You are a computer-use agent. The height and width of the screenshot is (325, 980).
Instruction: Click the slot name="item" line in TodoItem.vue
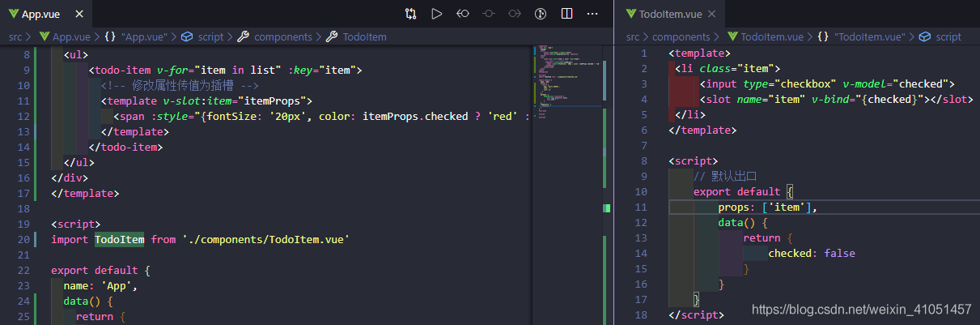coord(836,99)
